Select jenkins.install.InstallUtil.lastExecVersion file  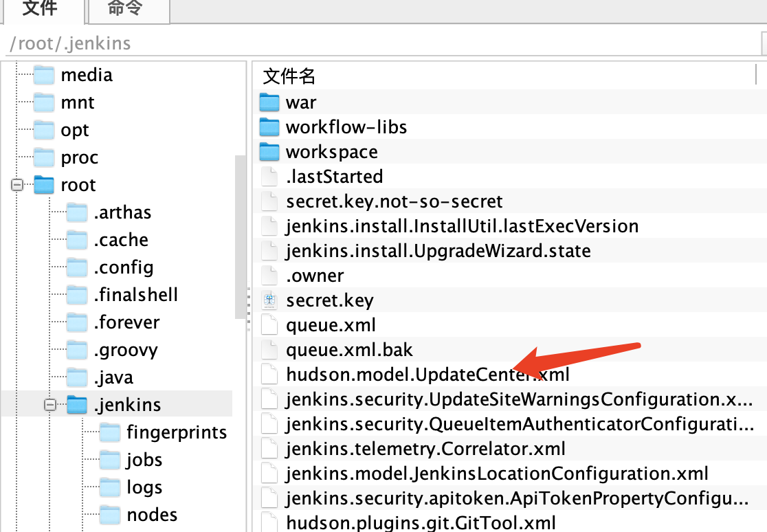tap(463, 226)
